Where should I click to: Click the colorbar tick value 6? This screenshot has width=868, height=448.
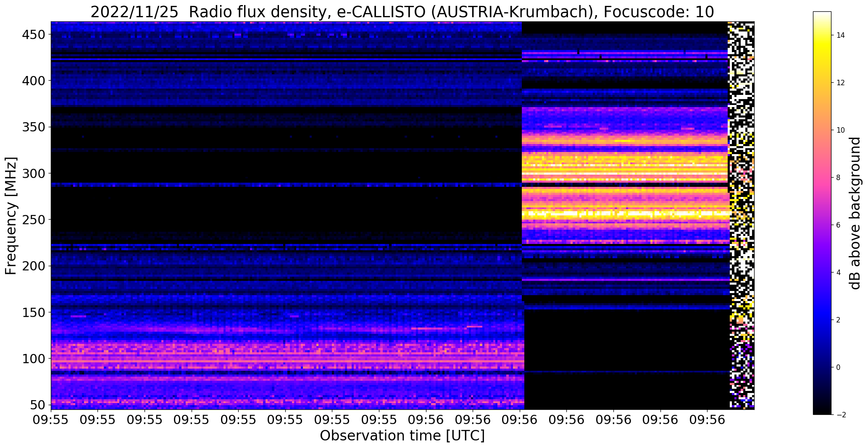[839, 225]
